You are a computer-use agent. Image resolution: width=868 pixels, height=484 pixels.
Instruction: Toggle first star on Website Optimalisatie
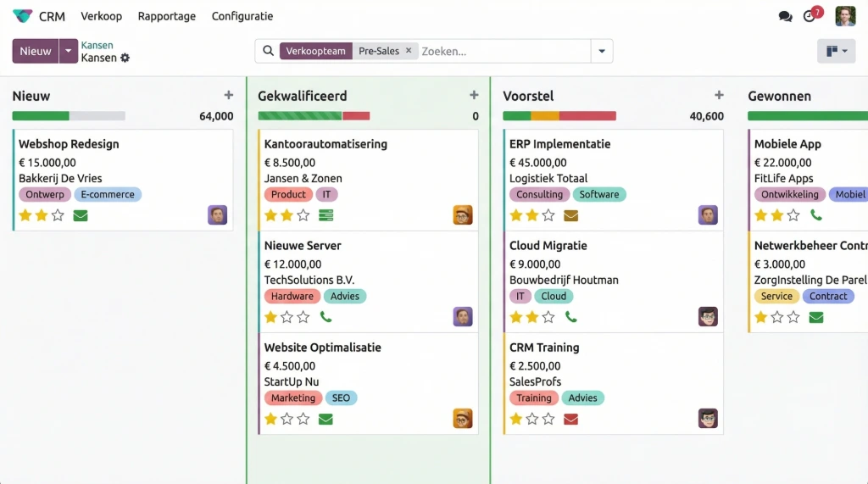[271, 419]
